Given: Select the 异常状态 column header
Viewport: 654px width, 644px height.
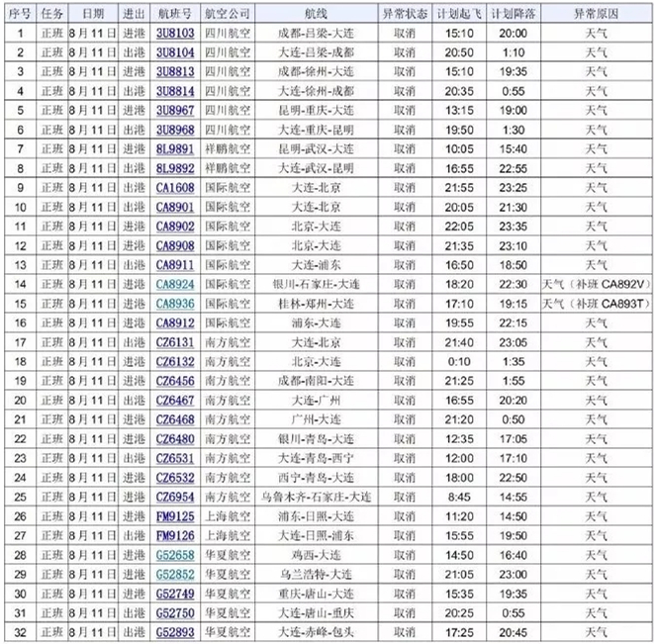Looking at the screenshot, I should pos(405,14).
